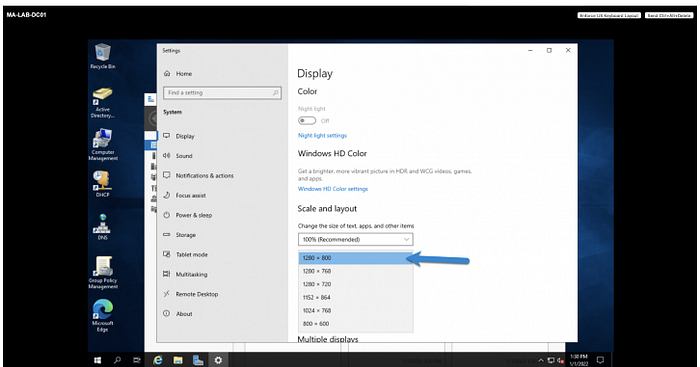Launch Internet Explorer from the taskbar
This screenshot has width=700, height=367.
tap(158, 360)
